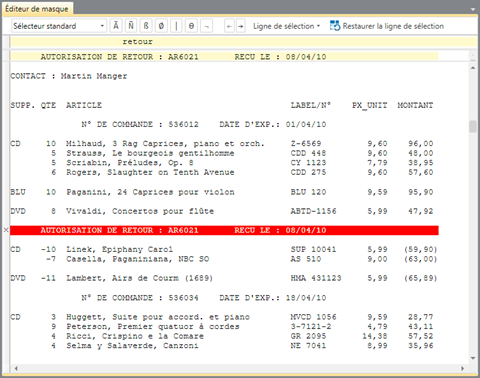This screenshot has height=378, width=480.
Task: Click the Huggett, Suite pour accord. row
Action: pyautogui.click(x=222, y=317)
